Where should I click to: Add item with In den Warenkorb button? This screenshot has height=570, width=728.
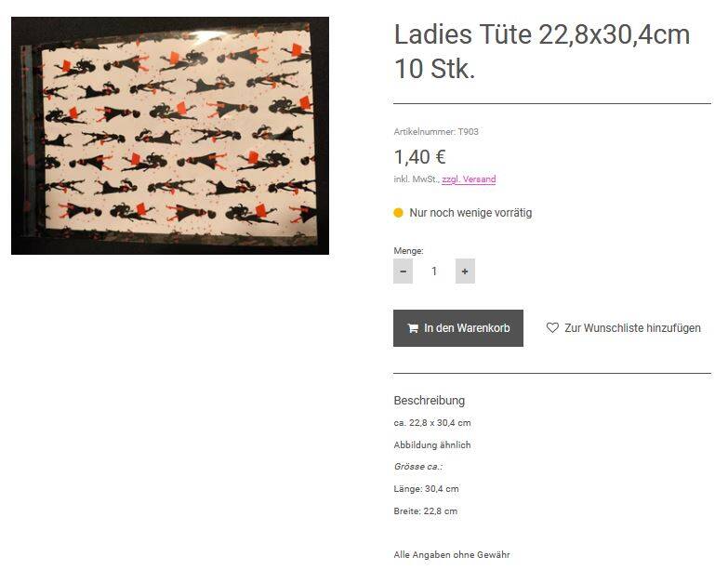coord(457,328)
